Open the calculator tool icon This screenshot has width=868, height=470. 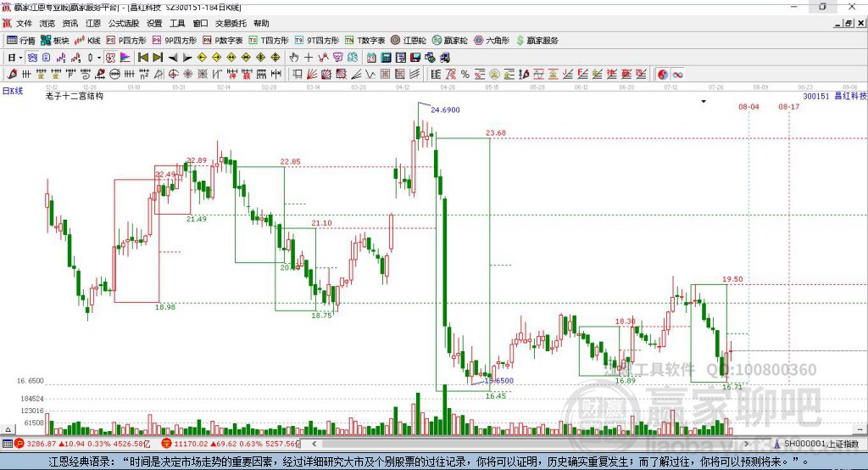387,58
